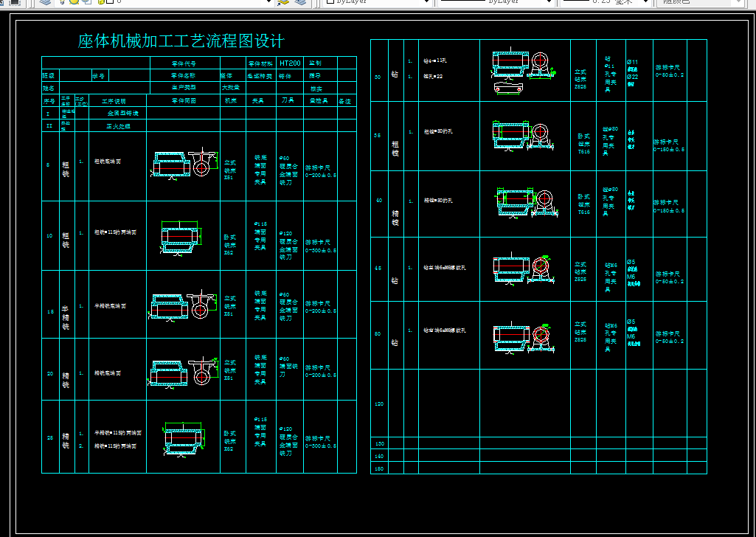Click the 零件代号 header cell
The height and width of the screenshot is (537, 756).
click(184, 63)
